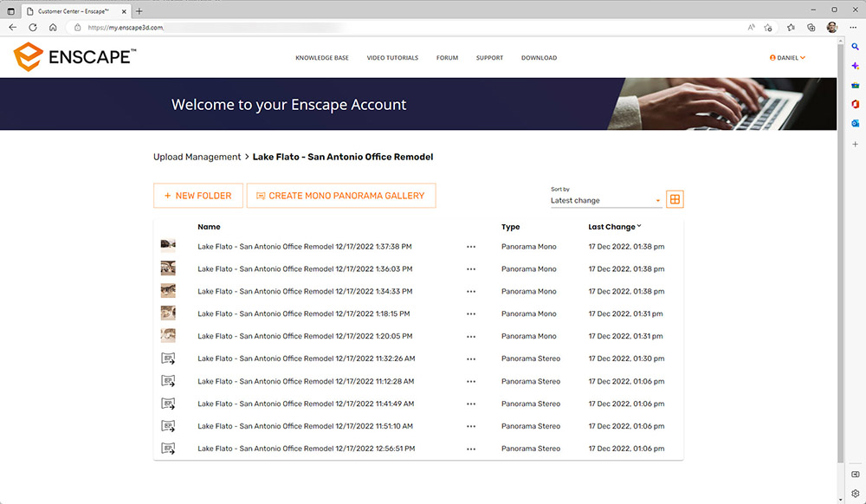Select the panorama named 11:32:26 AM

[306, 359]
